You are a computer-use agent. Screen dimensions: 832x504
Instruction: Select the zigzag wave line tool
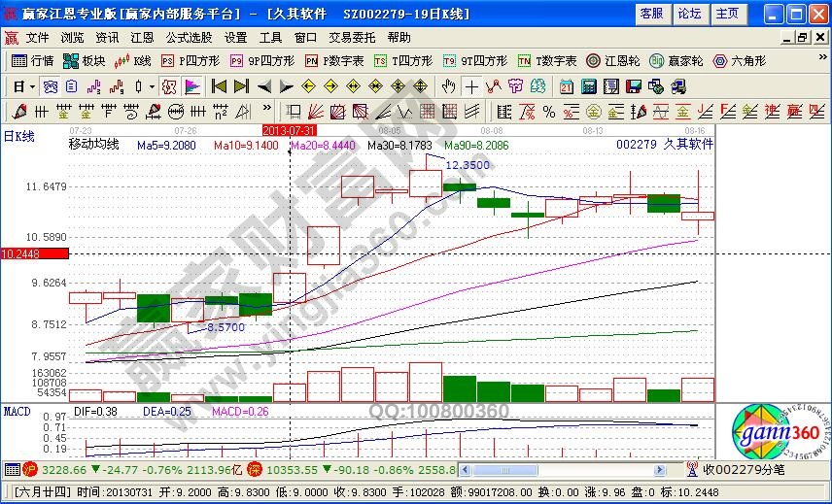point(405,112)
